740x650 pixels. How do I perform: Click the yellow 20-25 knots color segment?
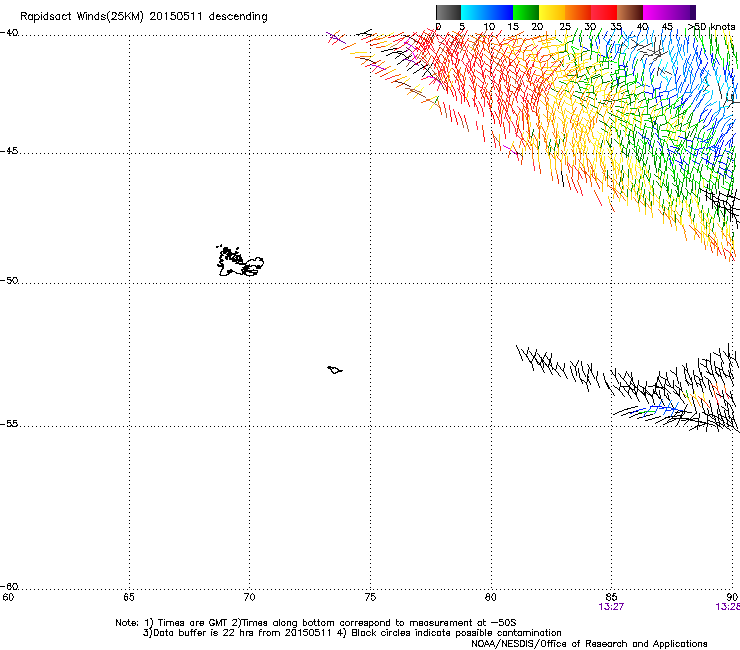pos(552,12)
